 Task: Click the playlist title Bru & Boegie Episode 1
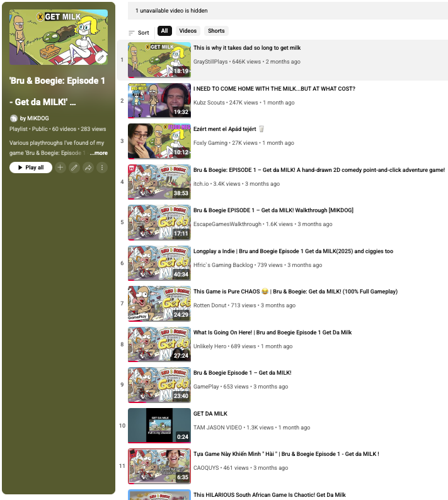point(57,91)
